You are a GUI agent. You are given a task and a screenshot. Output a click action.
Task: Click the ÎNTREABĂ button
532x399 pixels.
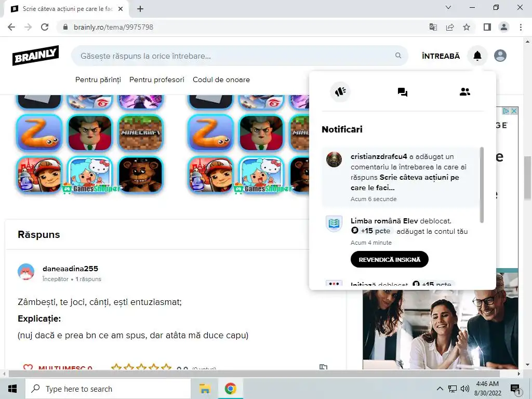click(x=441, y=56)
